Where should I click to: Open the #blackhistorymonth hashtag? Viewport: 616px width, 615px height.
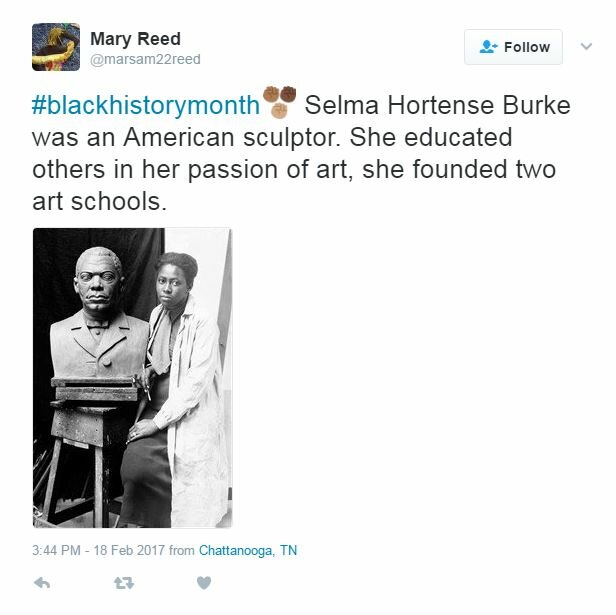tap(146, 105)
